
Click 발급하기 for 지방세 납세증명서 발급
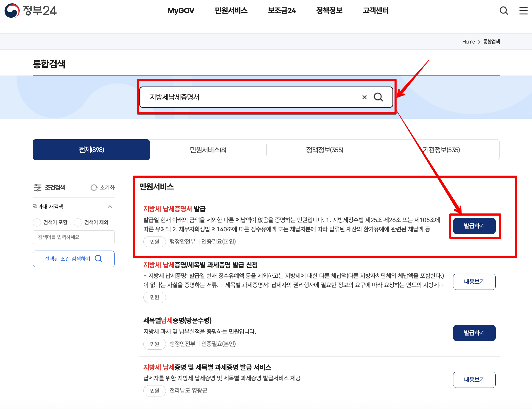click(474, 226)
